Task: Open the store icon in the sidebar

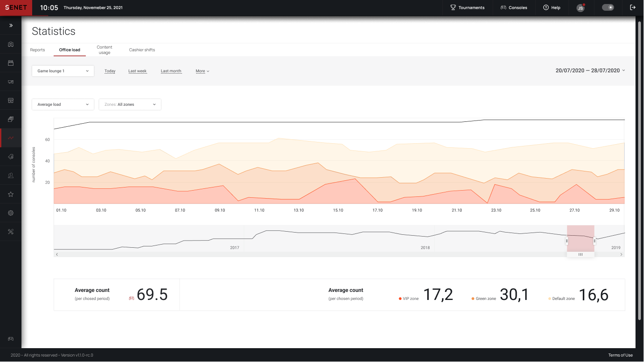Action: pyautogui.click(x=11, y=100)
